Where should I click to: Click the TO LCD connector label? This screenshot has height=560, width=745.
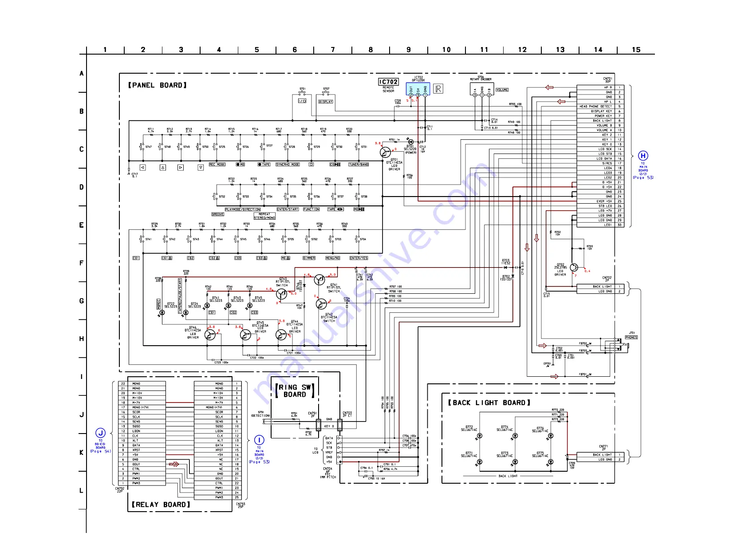coord(315,450)
